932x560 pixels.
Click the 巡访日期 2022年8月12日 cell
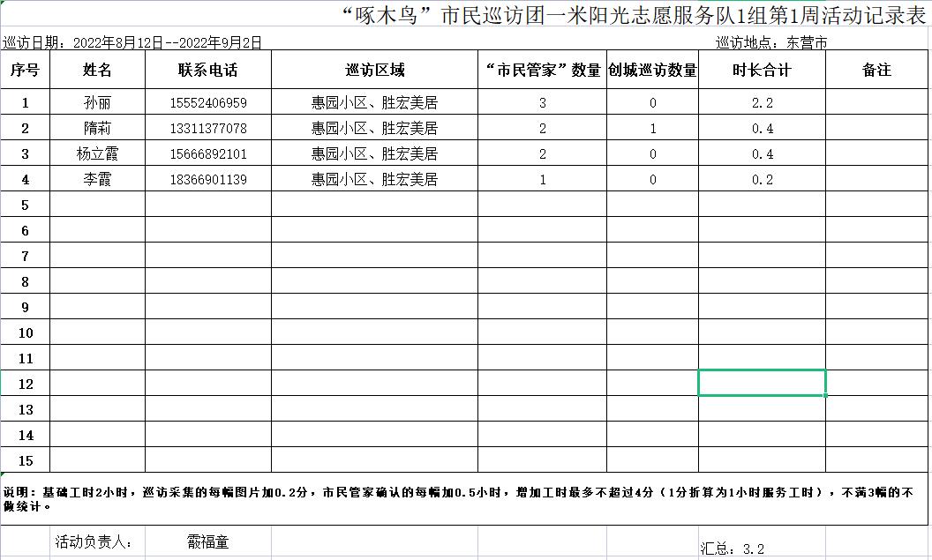point(132,42)
